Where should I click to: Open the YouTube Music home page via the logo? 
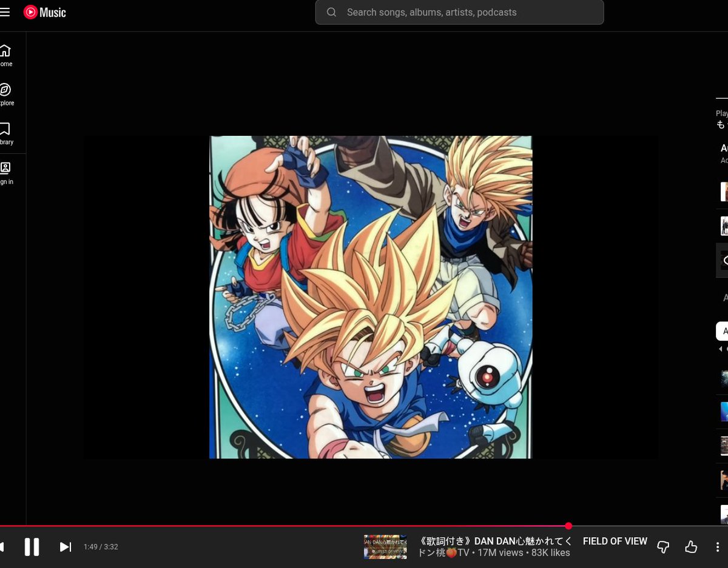(44, 12)
